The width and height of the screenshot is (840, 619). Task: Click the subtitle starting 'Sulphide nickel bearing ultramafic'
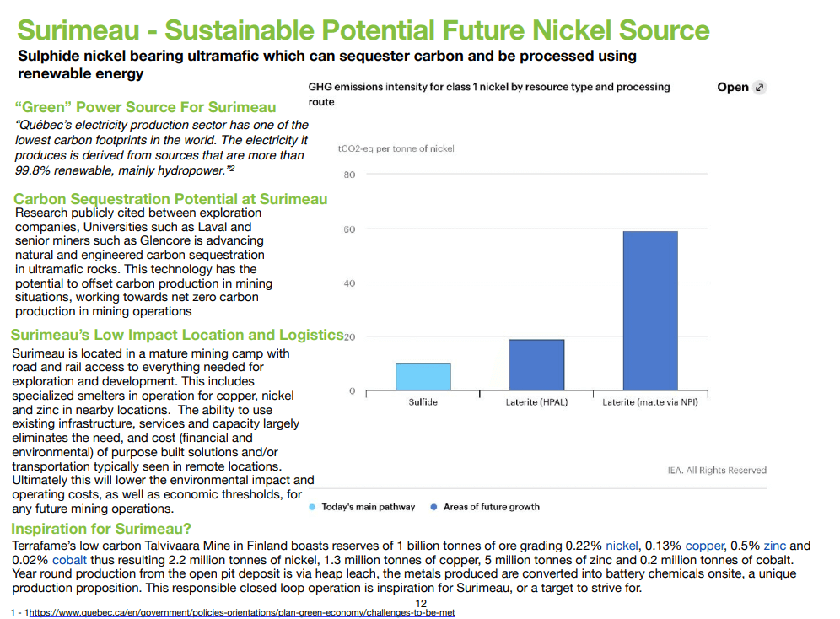pyautogui.click(x=327, y=64)
